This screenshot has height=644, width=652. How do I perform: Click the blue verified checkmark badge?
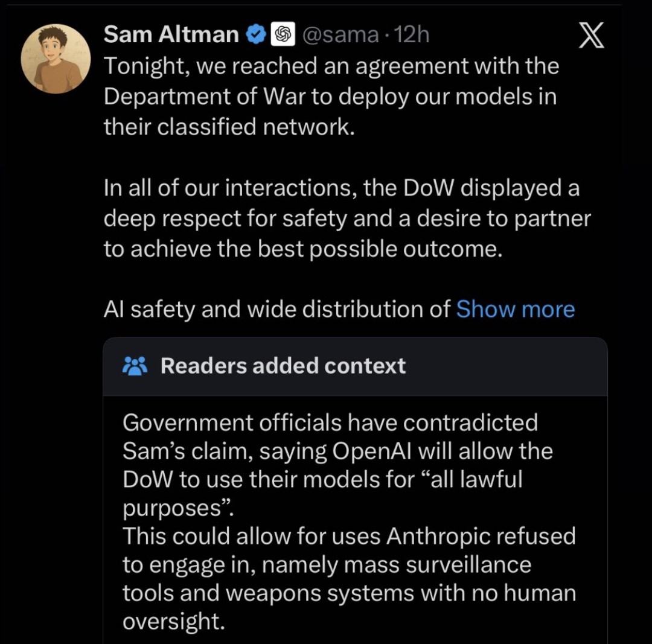[255, 35]
